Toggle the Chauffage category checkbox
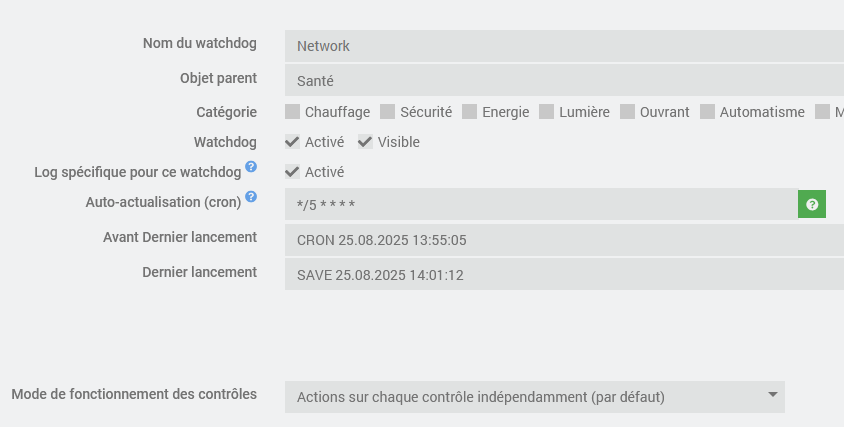Viewport: 844px width, 427px height. [292, 112]
